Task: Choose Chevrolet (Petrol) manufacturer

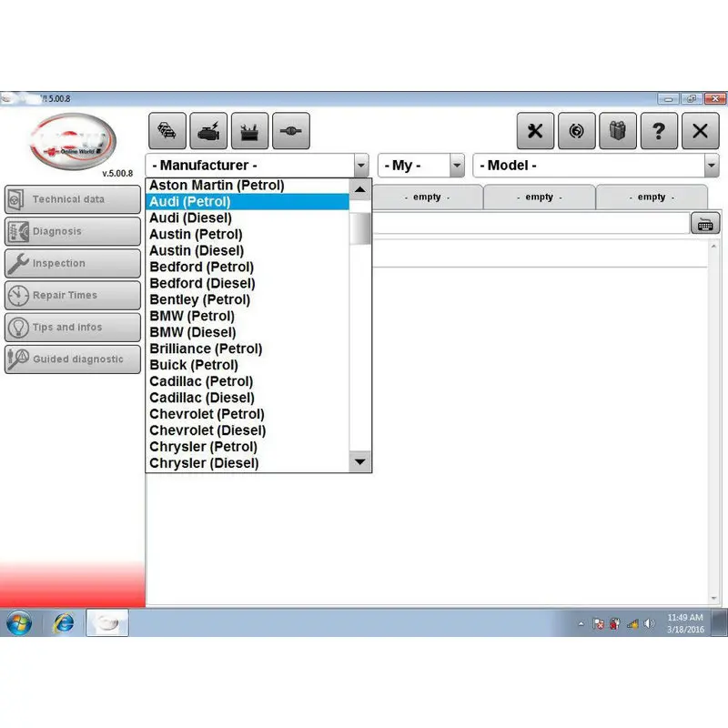Action: 248,414
